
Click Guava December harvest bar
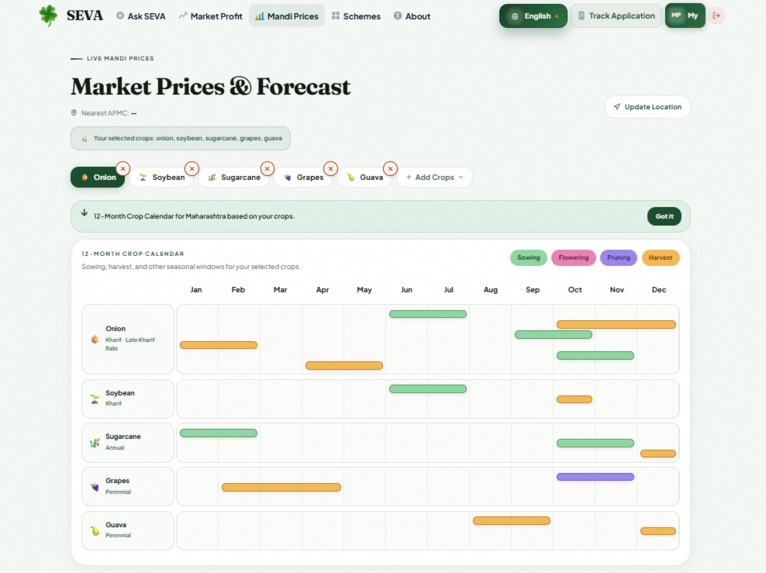coord(658,531)
